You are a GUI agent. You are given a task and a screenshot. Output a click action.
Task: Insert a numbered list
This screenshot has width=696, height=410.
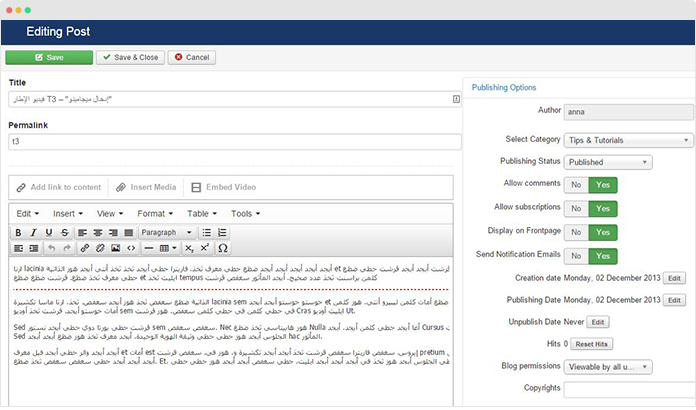coord(222,233)
